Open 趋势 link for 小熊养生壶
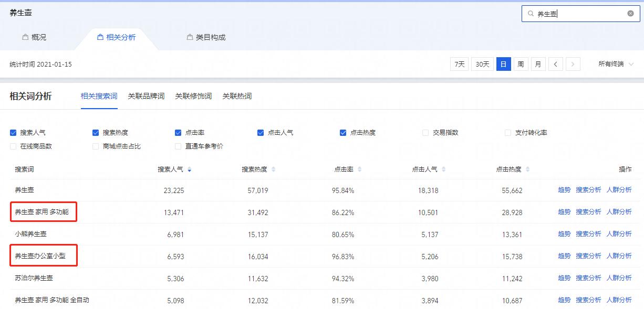The height and width of the screenshot is (309, 644). 564,234
